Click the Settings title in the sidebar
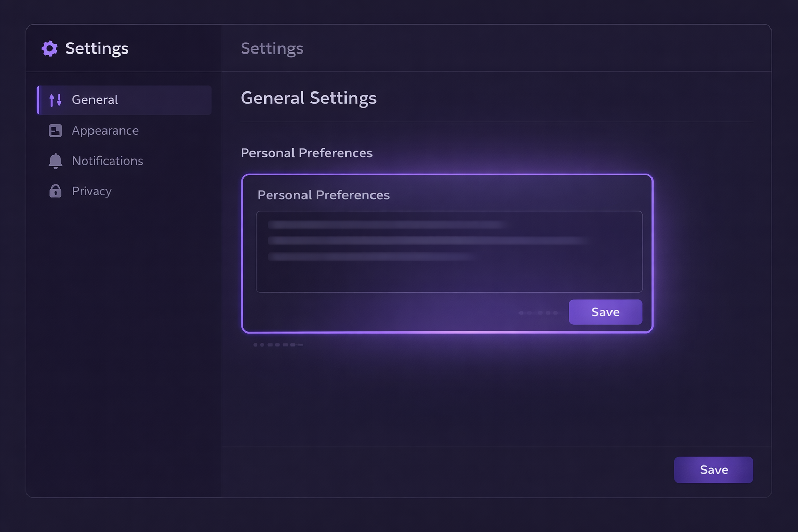This screenshot has width=798, height=532. pyautogui.click(x=97, y=48)
